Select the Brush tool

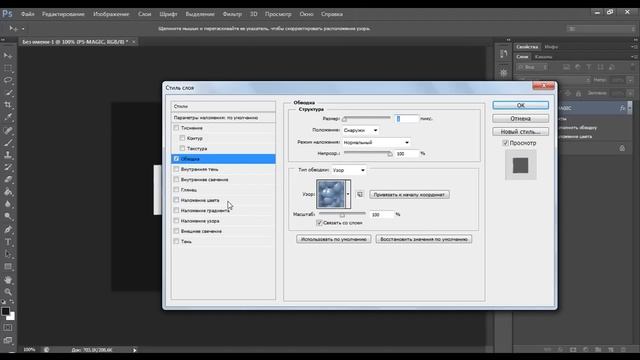click(x=8, y=142)
